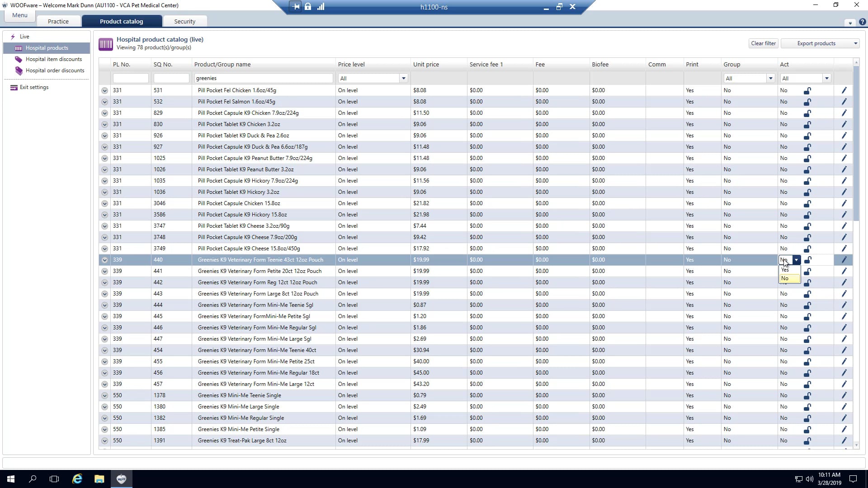Open the help question mark icon
Screen dimensions: 868x488
pyautogui.click(x=862, y=22)
